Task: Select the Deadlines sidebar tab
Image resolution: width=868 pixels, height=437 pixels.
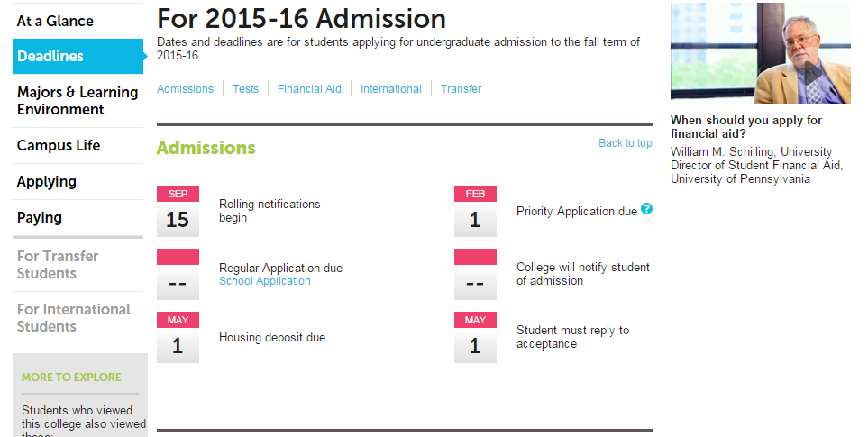Action: click(x=50, y=56)
